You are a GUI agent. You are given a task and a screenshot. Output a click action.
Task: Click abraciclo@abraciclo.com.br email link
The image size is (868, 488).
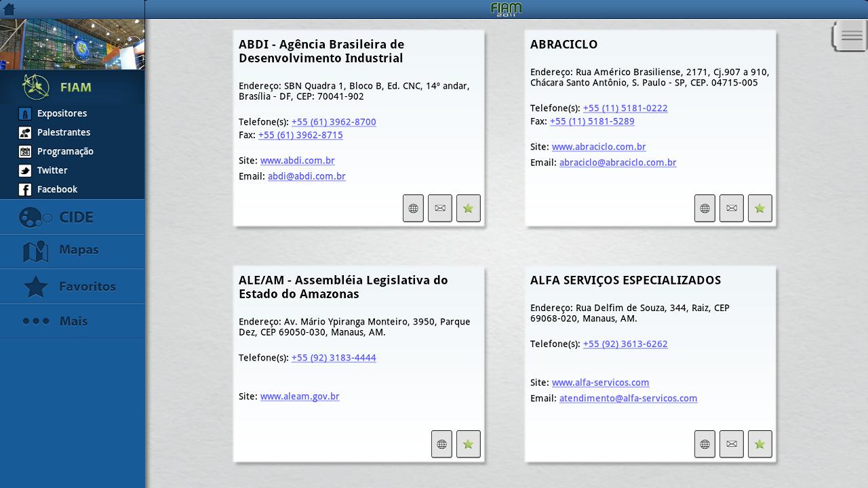[618, 163]
